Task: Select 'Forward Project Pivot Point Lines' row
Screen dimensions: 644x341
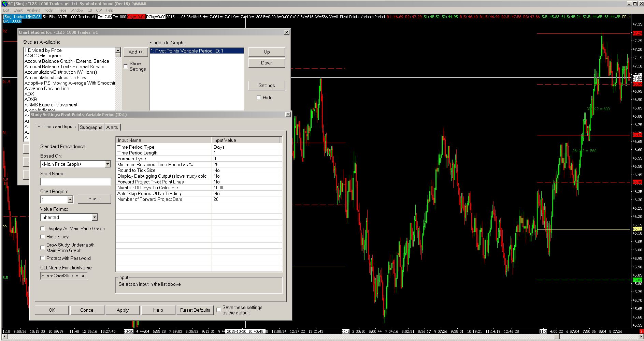Action: [198, 182]
